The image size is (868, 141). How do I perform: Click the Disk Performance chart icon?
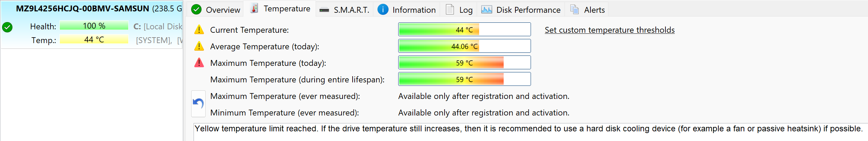[486, 10]
